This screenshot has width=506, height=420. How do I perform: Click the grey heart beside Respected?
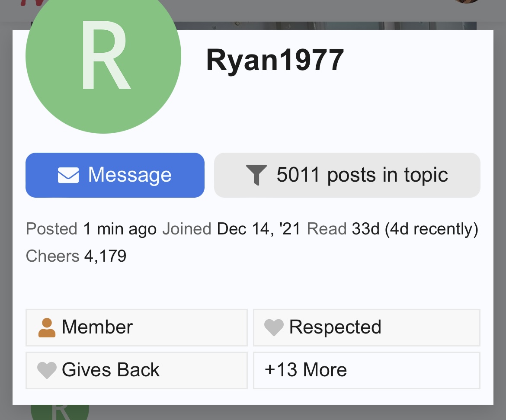[274, 328]
